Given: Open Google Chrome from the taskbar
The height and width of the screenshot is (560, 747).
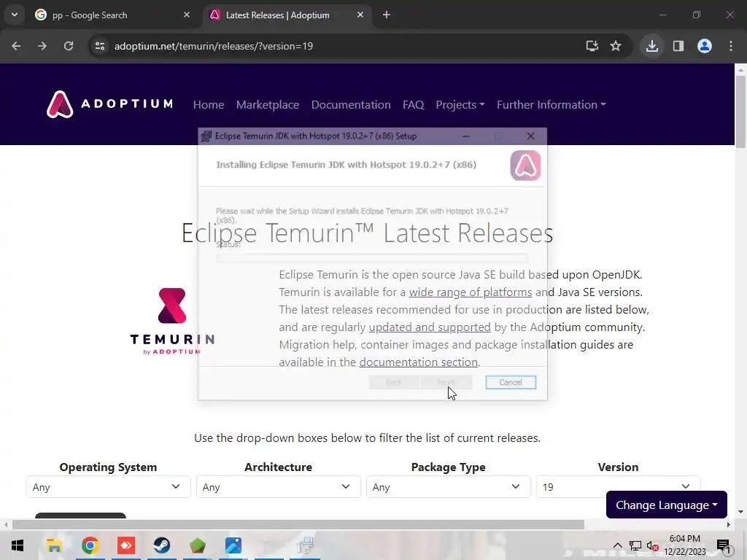Looking at the screenshot, I should [90, 545].
